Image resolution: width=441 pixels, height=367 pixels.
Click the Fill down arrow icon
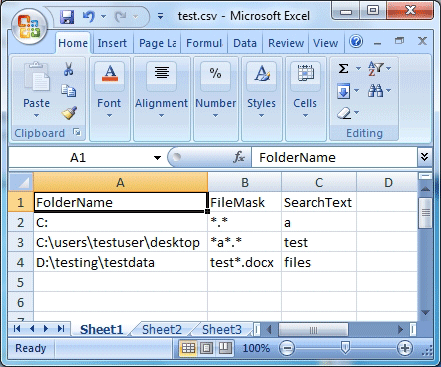[344, 91]
